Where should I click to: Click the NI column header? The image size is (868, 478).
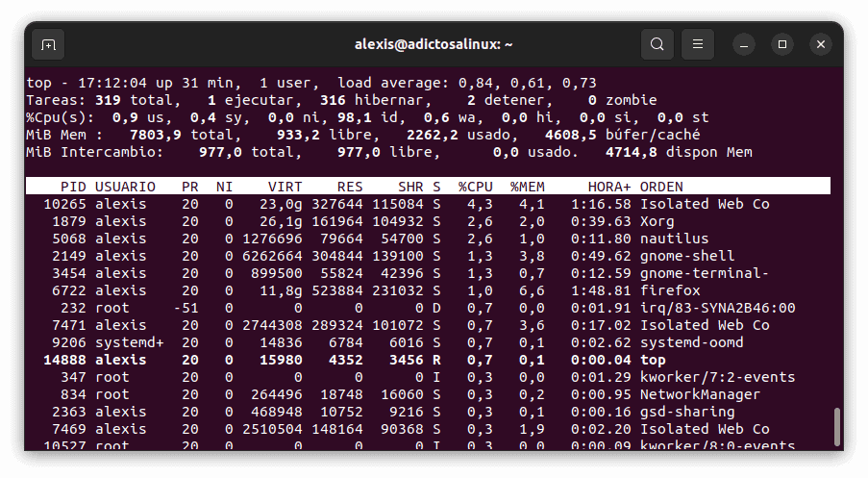point(224,187)
